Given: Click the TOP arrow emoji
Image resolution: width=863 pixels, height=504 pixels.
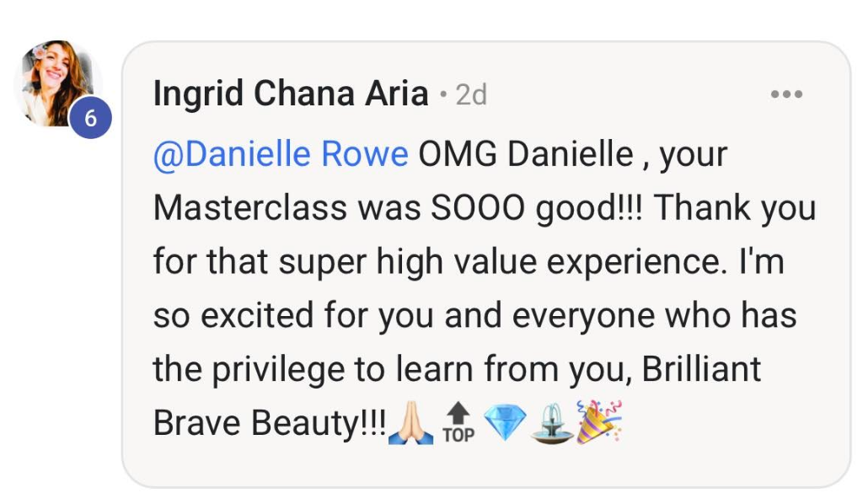Looking at the screenshot, I should 458,423.
